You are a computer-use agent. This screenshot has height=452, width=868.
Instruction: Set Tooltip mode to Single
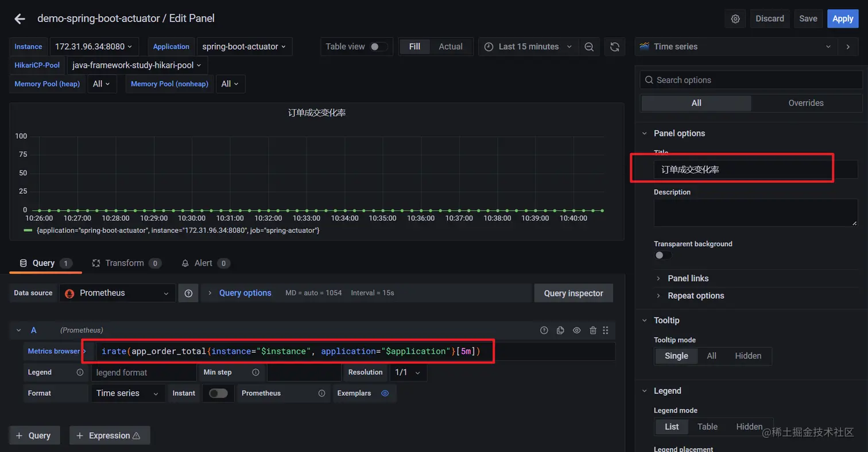[676, 356]
